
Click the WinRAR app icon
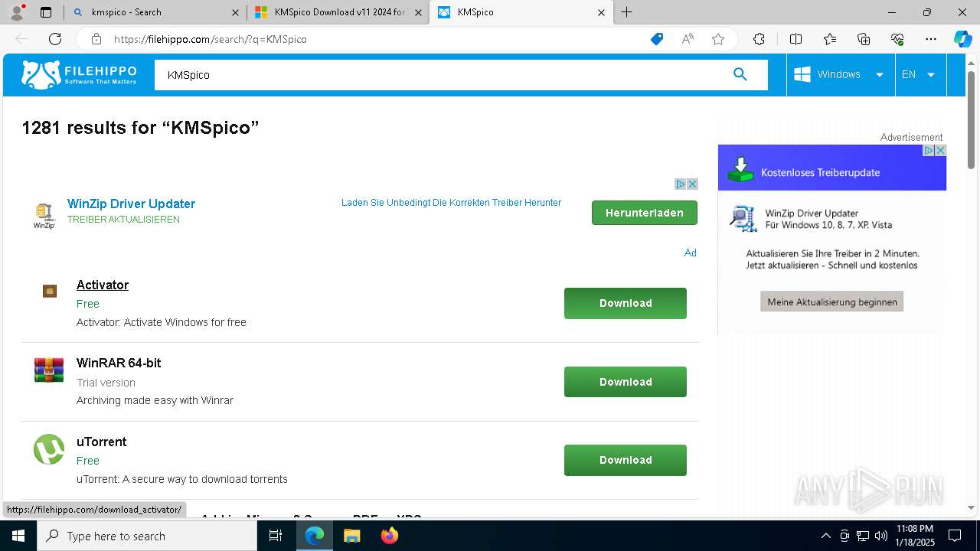pyautogui.click(x=49, y=370)
